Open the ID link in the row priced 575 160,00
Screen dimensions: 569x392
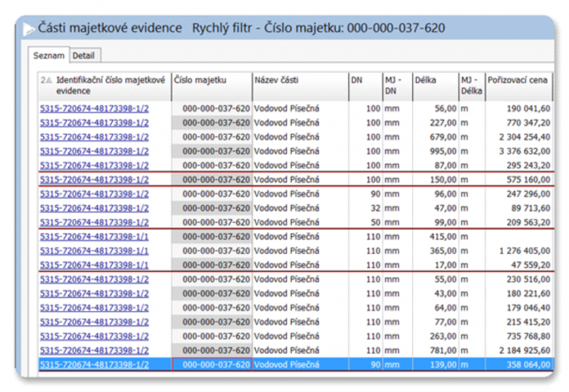(x=94, y=180)
